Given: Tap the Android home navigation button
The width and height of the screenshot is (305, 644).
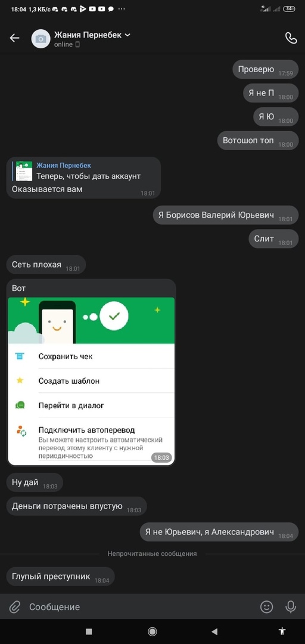Looking at the screenshot, I should (x=152, y=631).
